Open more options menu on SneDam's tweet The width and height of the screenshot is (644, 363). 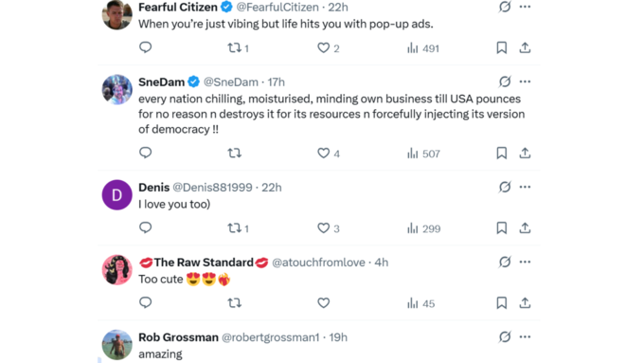coord(525,82)
